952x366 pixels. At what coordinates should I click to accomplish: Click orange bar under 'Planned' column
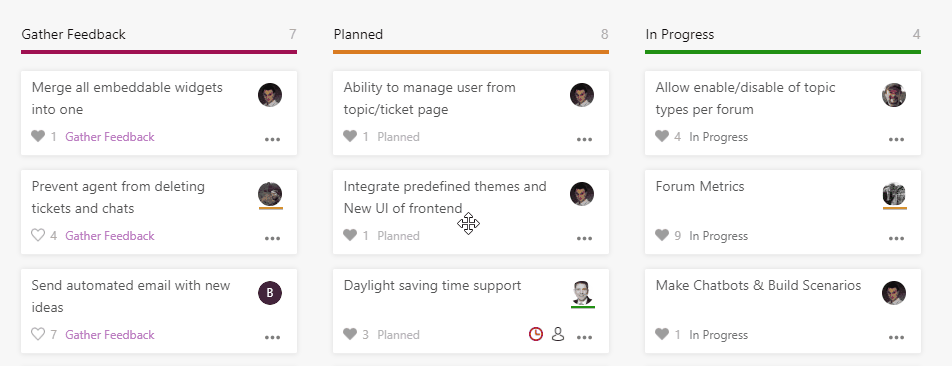click(471, 52)
